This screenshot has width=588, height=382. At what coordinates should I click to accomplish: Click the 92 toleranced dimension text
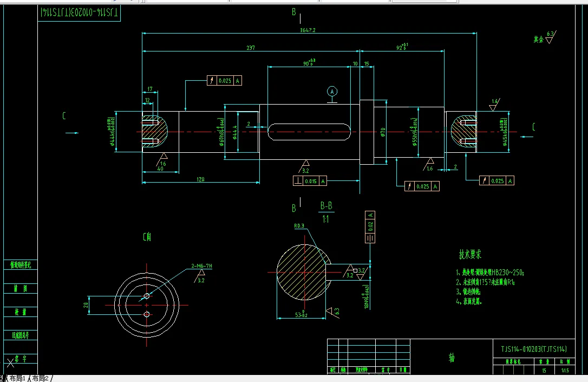point(402,47)
